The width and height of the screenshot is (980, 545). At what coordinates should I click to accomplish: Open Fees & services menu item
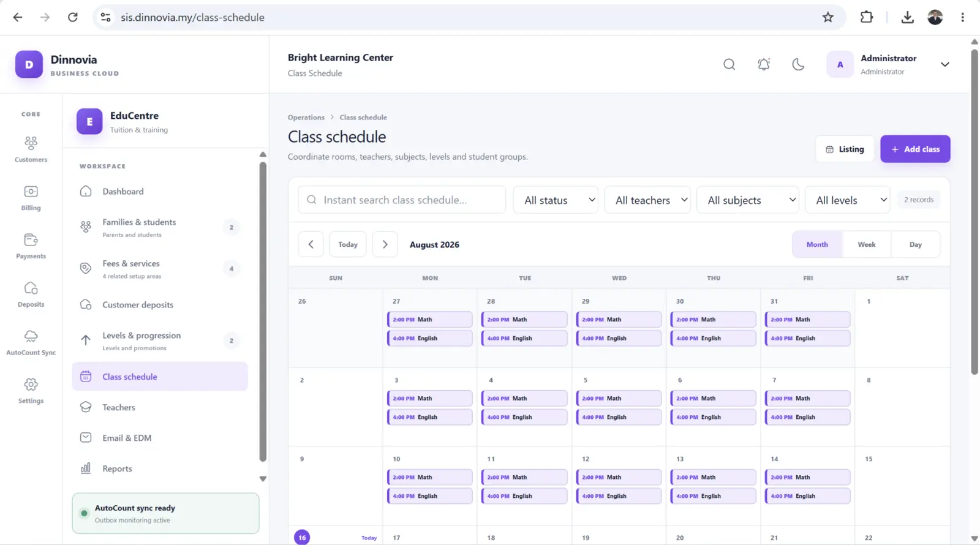tap(160, 269)
